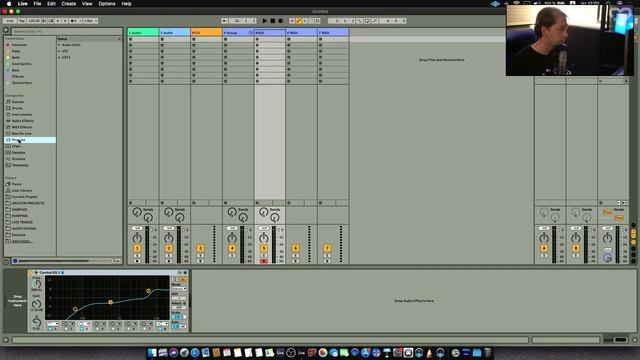Click the Tap tempo button
This screenshot has width=640, height=360.
click(22, 21)
